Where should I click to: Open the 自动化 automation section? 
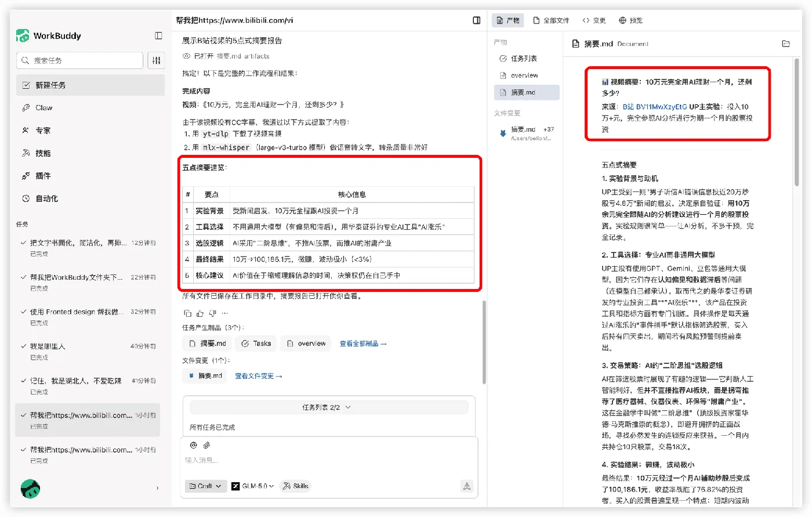(90, 198)
